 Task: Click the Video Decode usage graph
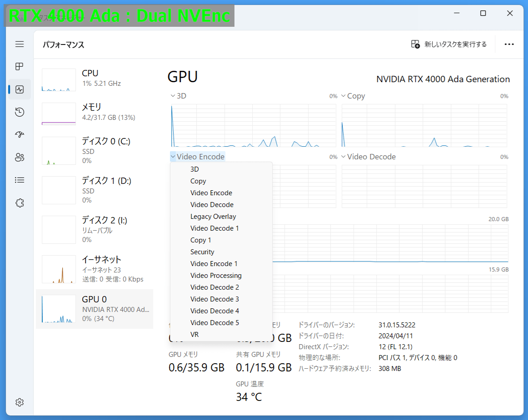424,186
